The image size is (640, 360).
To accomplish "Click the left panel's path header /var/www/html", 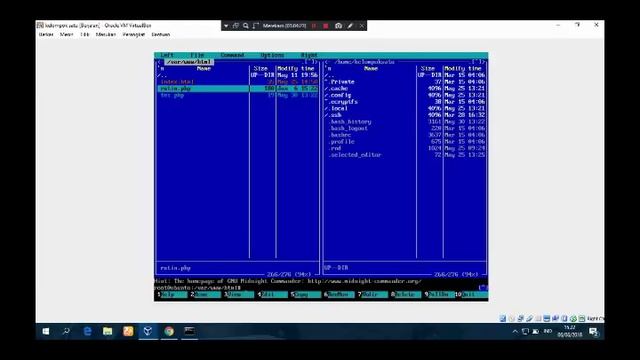I will (189, 62).
